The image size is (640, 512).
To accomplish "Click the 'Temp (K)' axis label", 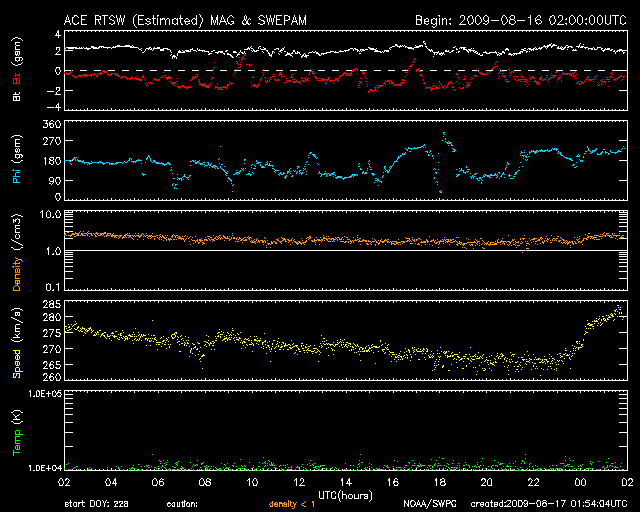I will click(x=17, y=433).
